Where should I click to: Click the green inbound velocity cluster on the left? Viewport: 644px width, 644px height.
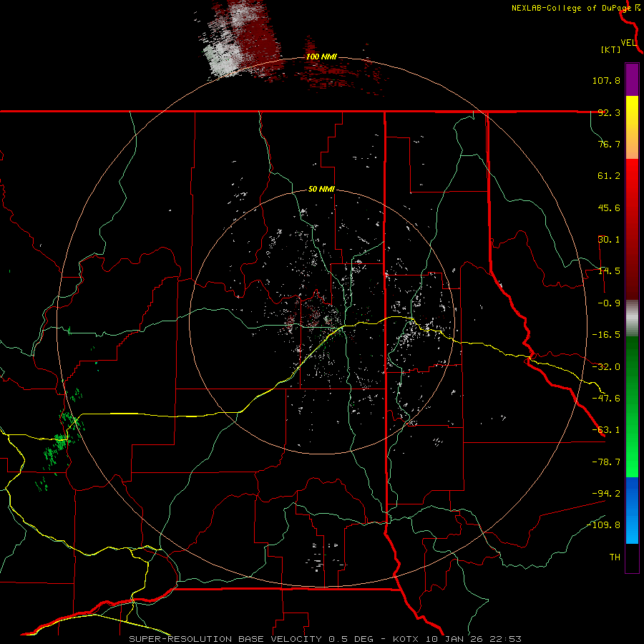pyautogui.click(x=63, y=441)
